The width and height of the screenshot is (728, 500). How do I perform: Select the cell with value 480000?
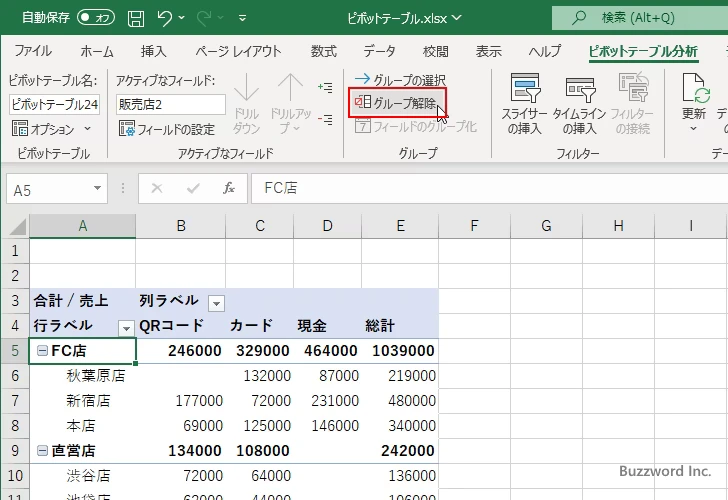pyautogui.click(x=400, y=401)
